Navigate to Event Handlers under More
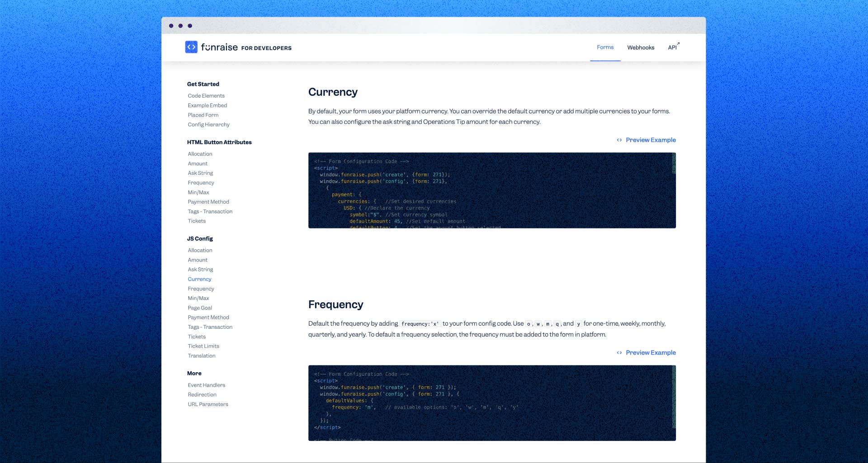The image size is (868, 463). pyautogui.click(x=207, y=385)
